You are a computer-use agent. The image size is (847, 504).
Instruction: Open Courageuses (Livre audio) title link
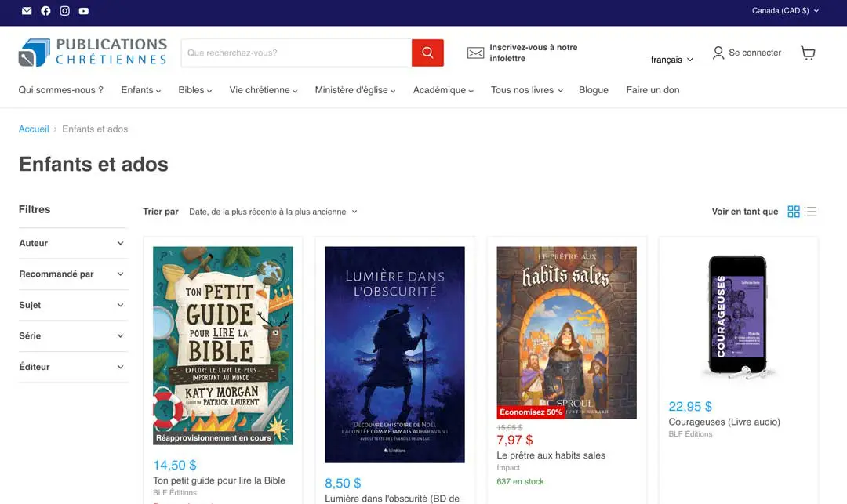[725, 422]
